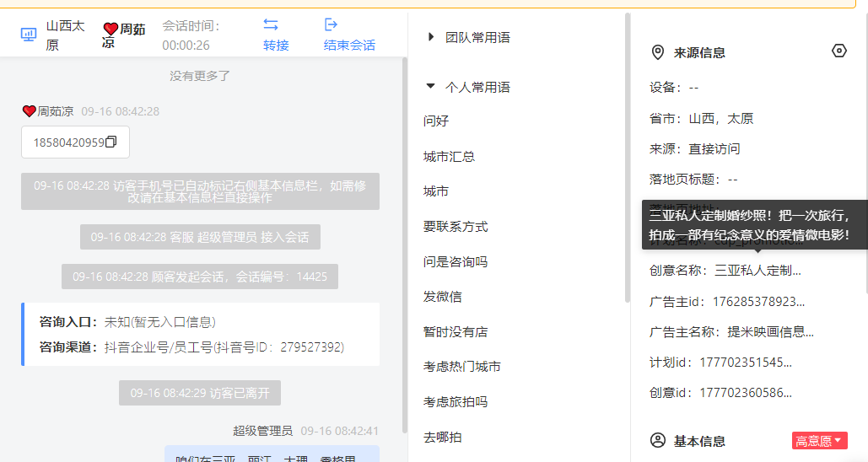Click the phone number 18580420959 bubble

tap(75, 142)
